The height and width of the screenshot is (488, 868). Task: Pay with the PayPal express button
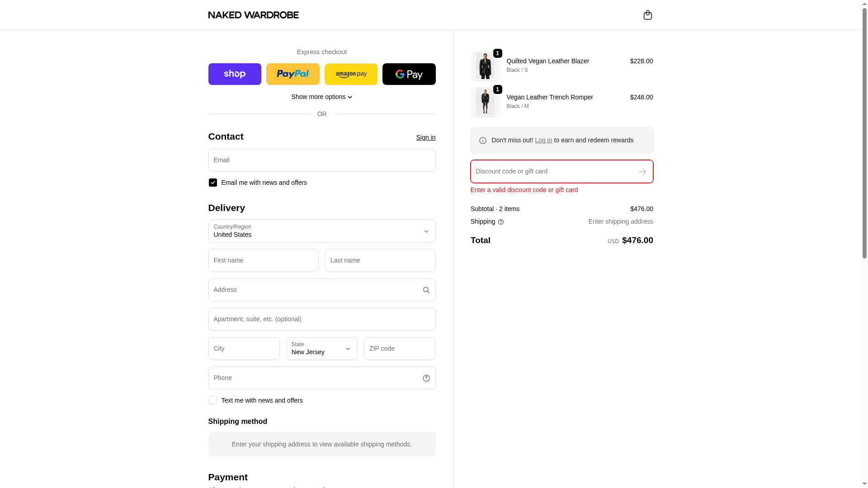[x=292, y=74]
